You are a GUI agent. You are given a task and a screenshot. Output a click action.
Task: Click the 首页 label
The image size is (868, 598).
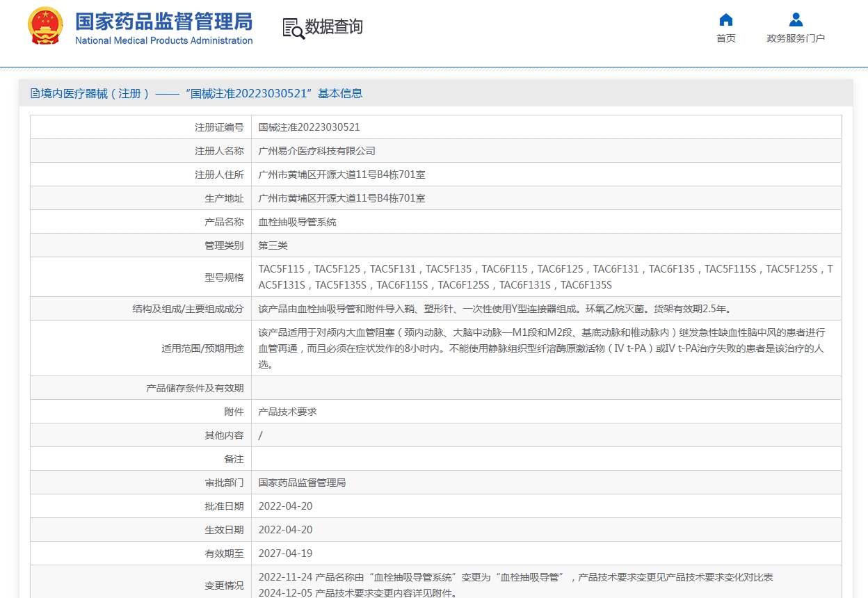(x=726, y=38)
